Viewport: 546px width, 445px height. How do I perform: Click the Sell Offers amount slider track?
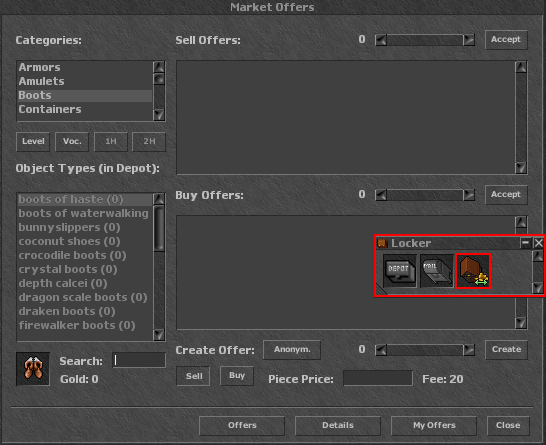click(425, 40)
